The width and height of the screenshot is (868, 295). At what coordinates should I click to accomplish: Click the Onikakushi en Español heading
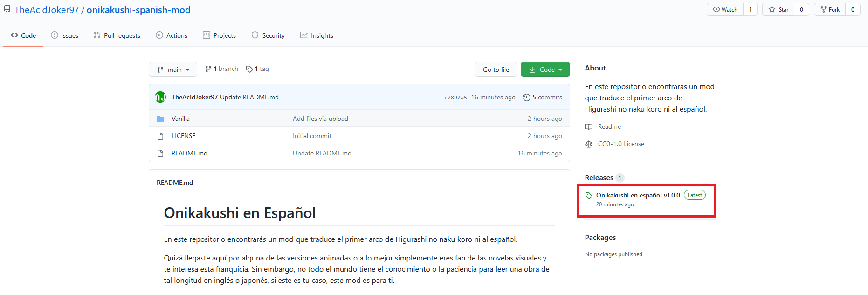tap(240, 213)
